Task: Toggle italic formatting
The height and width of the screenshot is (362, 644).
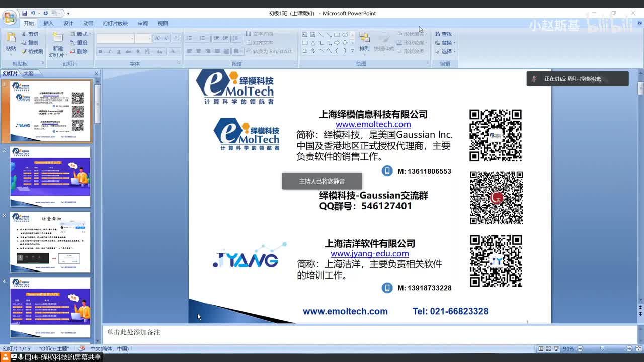Action: pos(110,52)
